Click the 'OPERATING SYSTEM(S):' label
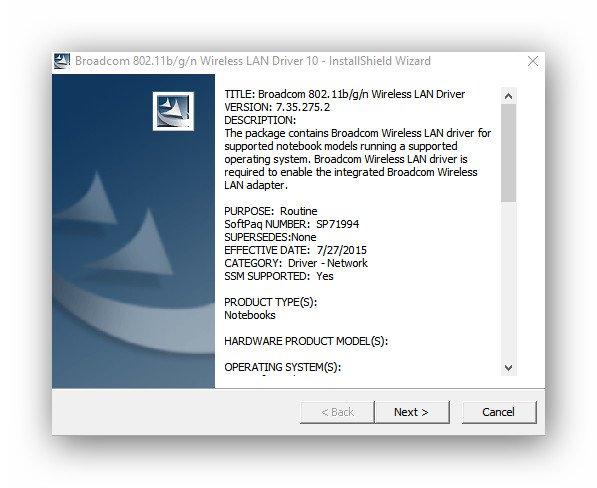The image size is (597, 488). pos(283,367)
